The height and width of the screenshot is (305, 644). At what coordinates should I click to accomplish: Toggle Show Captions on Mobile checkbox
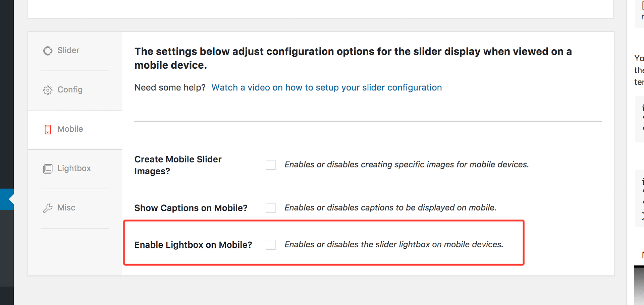click(270, 208)
